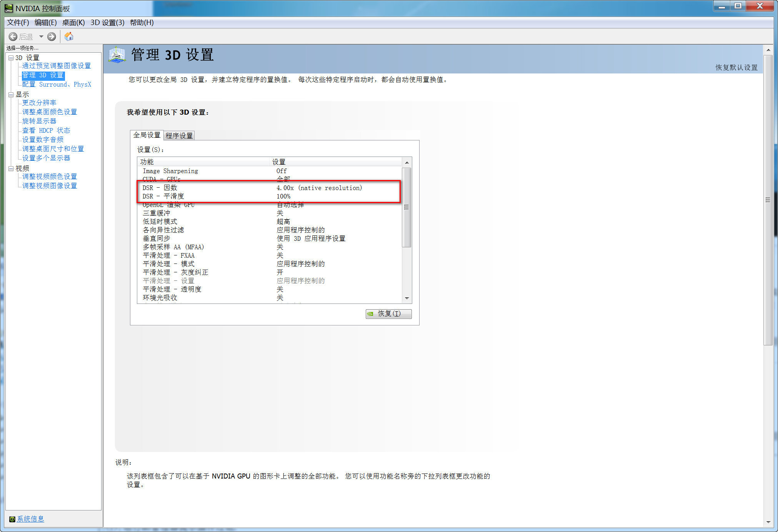Click the Home icon in toolbar
The image size is (778, 532).
[69, 37]
